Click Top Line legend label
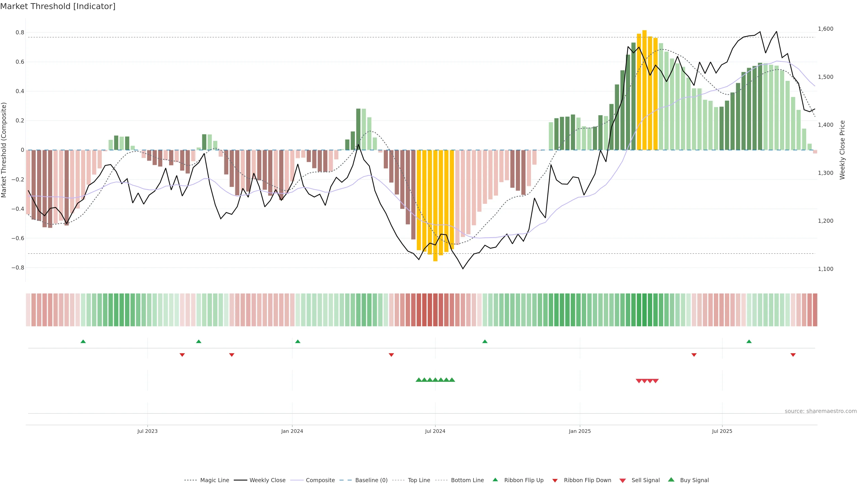 tap(419, 480)
